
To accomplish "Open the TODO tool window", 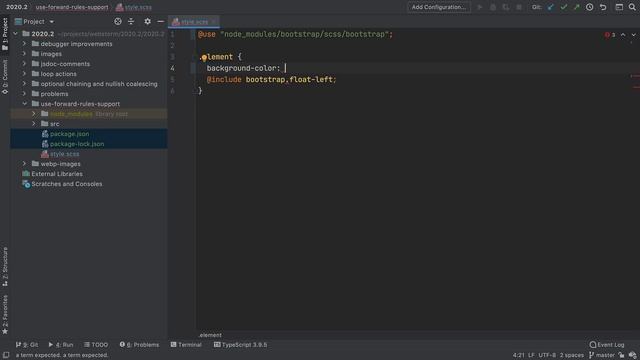I will (96, 344).
